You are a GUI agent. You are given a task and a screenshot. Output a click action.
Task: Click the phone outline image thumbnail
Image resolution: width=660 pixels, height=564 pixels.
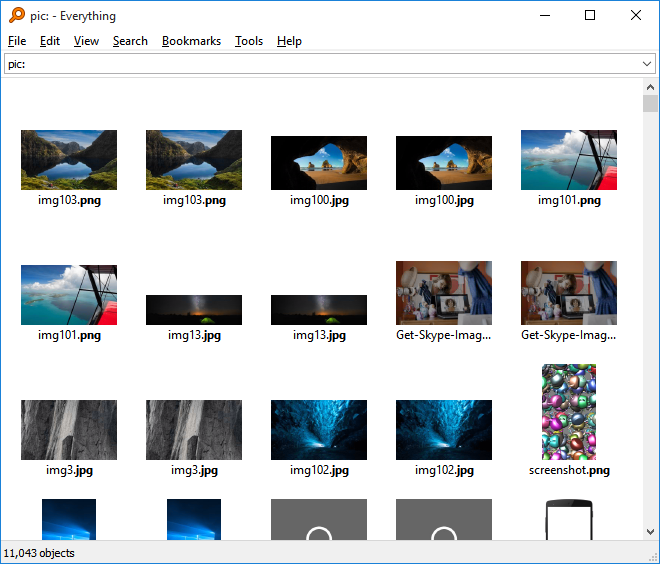(569, 520)
